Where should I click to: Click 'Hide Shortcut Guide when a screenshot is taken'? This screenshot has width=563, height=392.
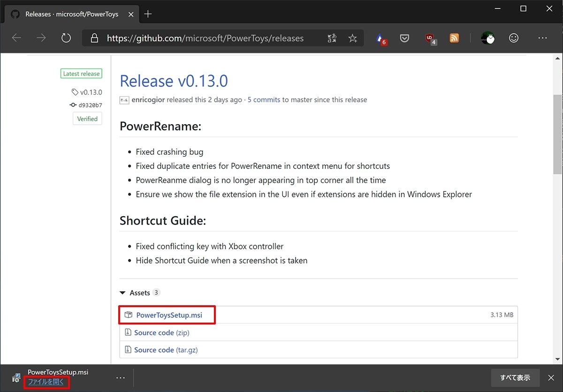click(x=221, y=260)
